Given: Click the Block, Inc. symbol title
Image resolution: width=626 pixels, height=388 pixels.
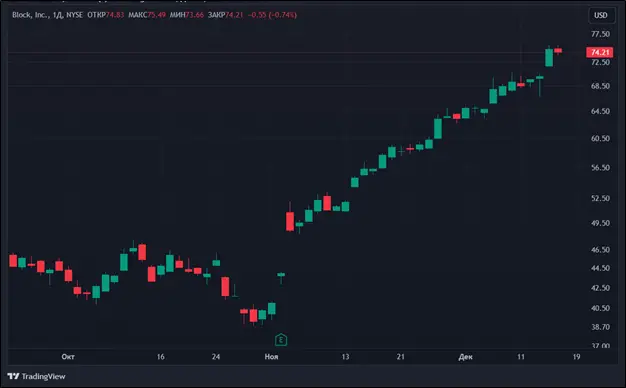Looking at the screenshot, I should tap(30, 15).
